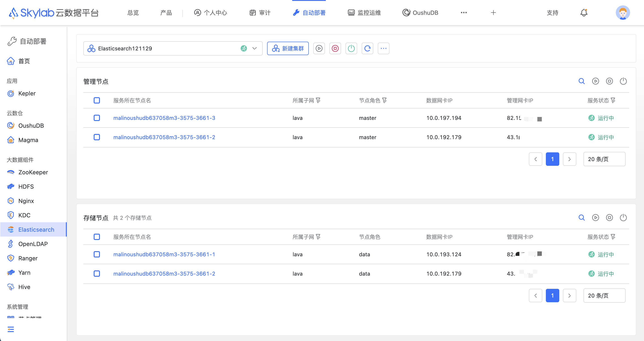Start selected nodes in 管理节点

596,81
